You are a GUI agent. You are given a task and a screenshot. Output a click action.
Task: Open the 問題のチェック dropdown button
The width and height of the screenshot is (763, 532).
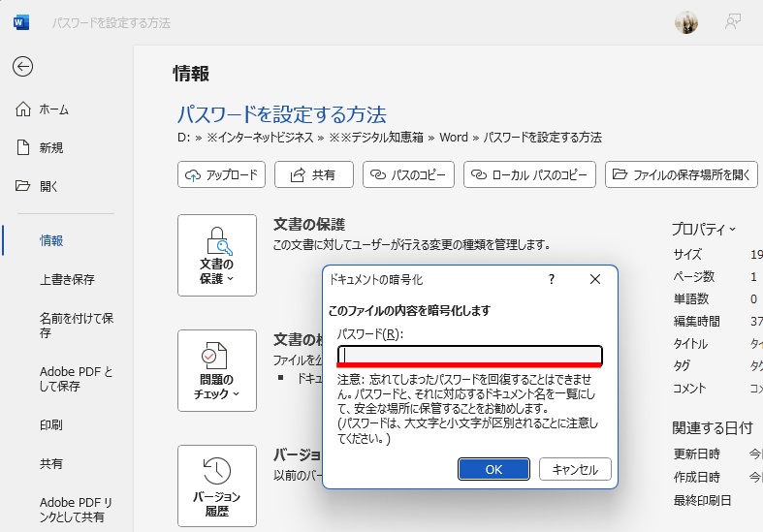click(x=217, y=370)
